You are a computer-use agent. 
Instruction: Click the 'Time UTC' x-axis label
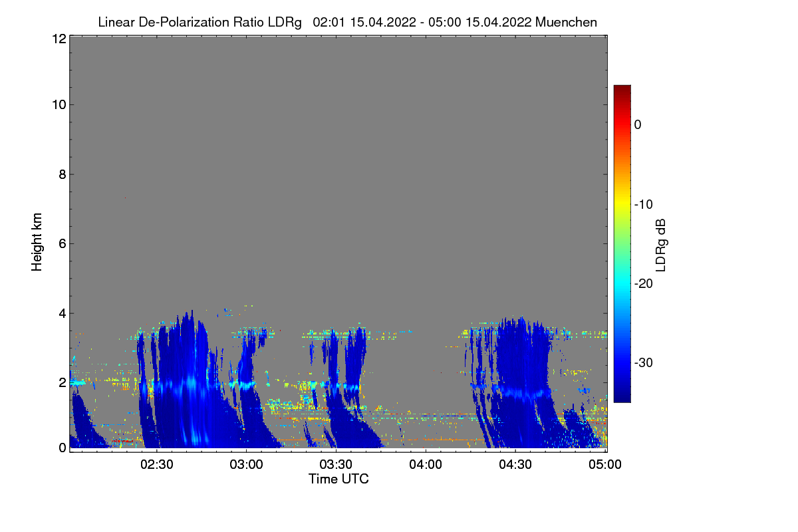click(338, 479)
